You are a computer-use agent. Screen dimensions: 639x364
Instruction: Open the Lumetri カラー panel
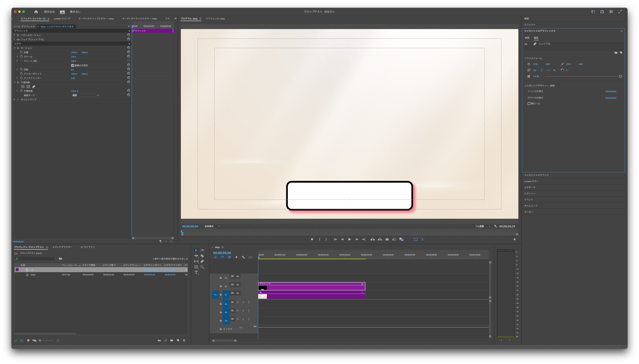[531, 181]
